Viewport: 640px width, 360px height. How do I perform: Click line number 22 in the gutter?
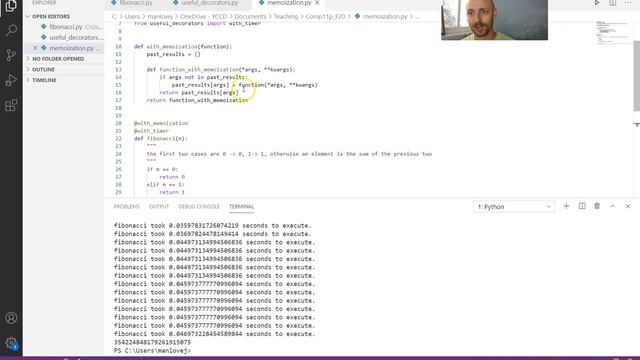coord(118,139)
